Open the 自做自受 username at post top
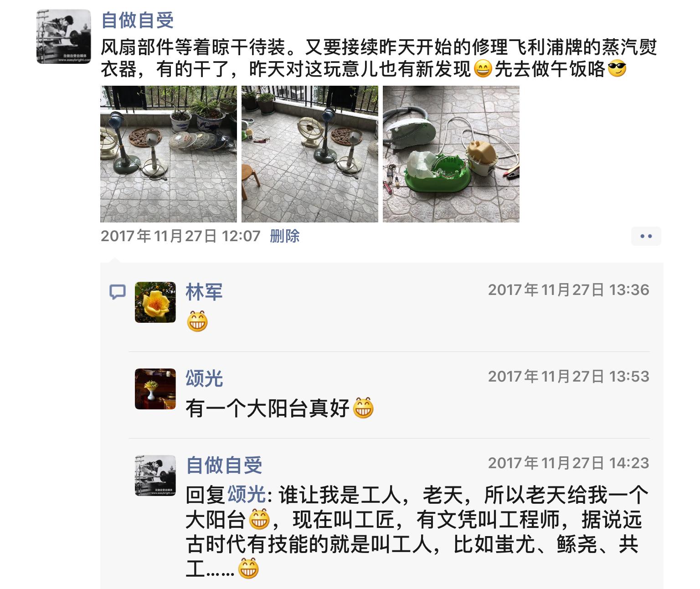Image resolution: width=700 pixels, height=589 pixels. coord(138,21)
